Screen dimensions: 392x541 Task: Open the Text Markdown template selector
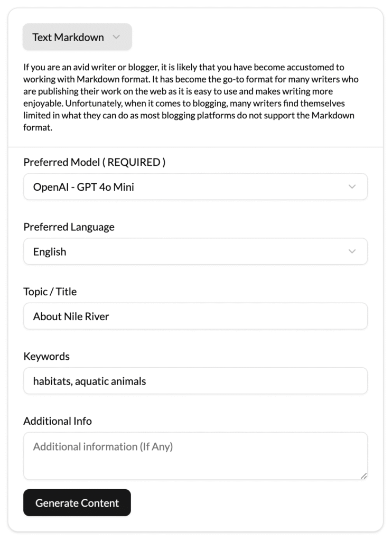[x=77, y=37]
